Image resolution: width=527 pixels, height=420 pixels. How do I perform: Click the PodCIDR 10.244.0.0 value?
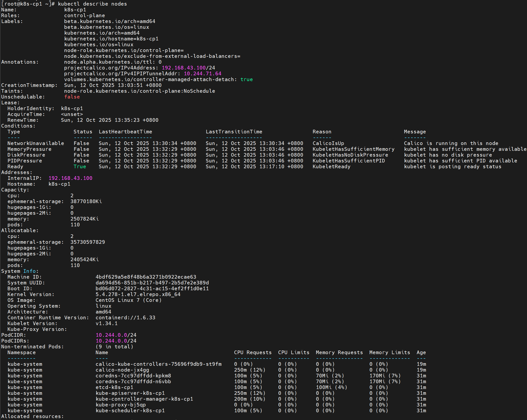tap(111, 335)
